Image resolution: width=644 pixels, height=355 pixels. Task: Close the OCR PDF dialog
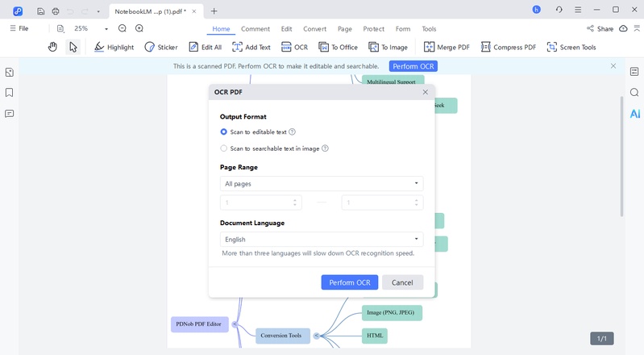426,92
